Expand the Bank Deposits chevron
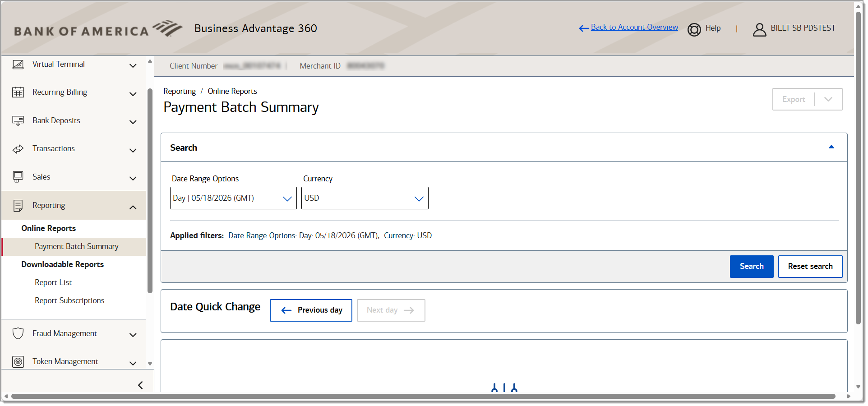Screen dimensions: 868x406 (x=133, y=122)
